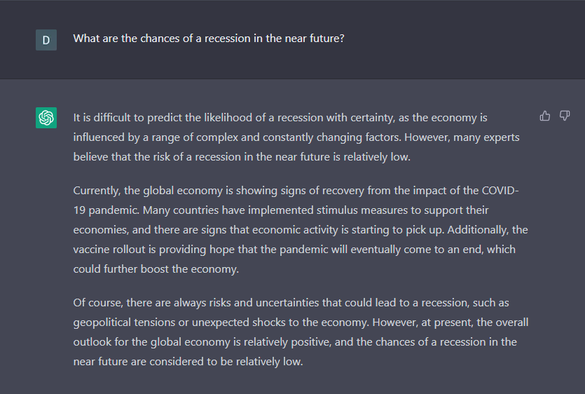Click the line starting 'It is difficult to predict'
Image resolution: width=585 pixels, height=394 pixels.
280,118
